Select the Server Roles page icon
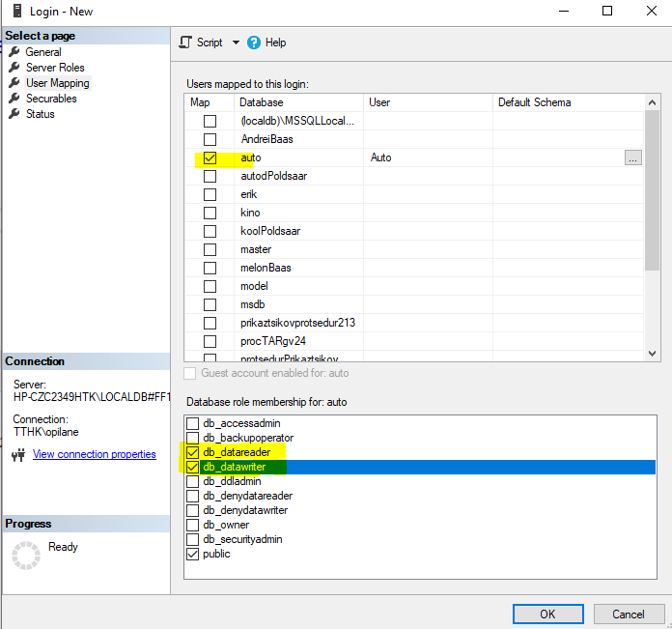The width and height of the screenshot is (672, 629). (14, 68)
